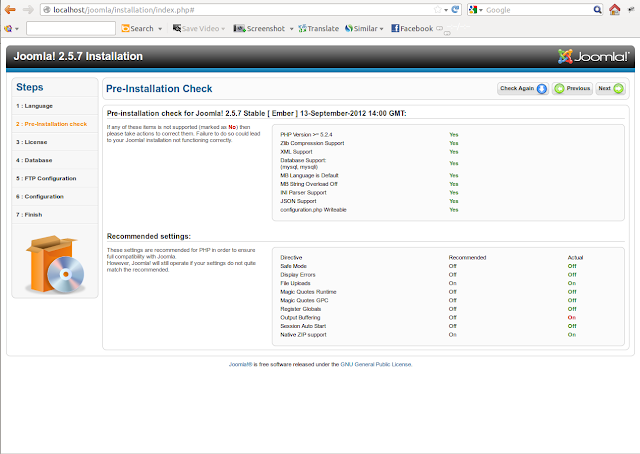Select step 6 : Configuration

point(40,196)
